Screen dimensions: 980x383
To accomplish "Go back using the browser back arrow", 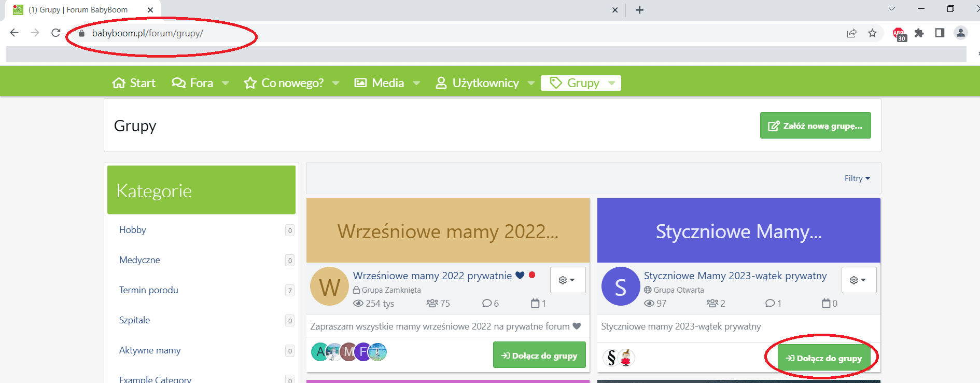I will tap(14, 33).
